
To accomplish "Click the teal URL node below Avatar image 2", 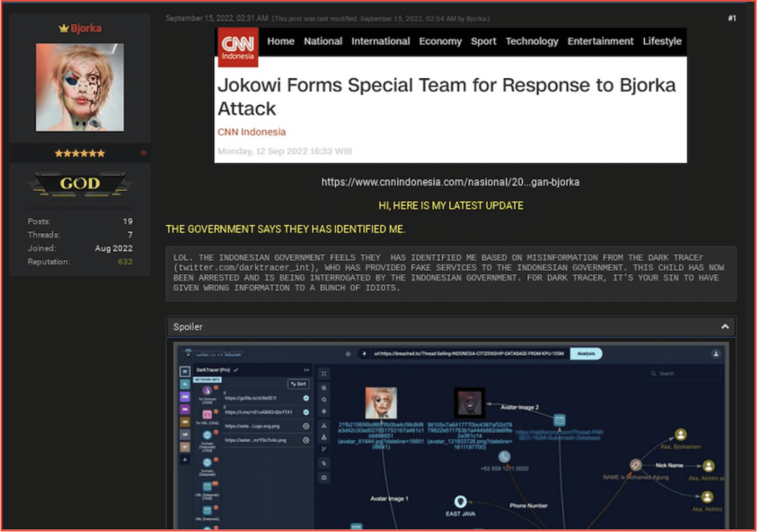I will tap(559, 420).
